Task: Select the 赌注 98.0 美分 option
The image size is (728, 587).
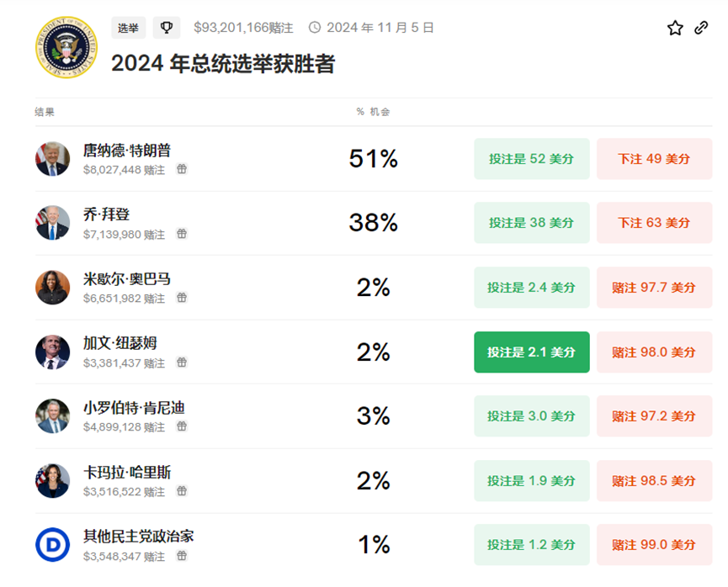Action: click(654, 352)
